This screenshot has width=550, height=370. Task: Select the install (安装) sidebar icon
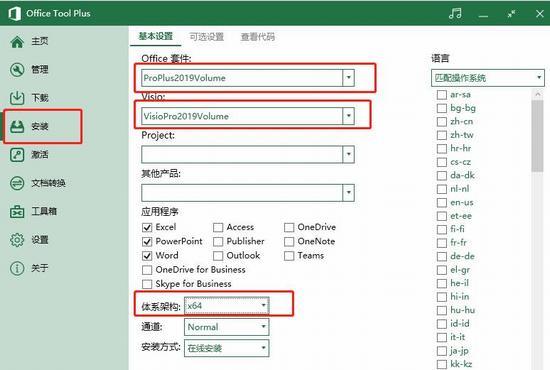[x=17, y=126]
